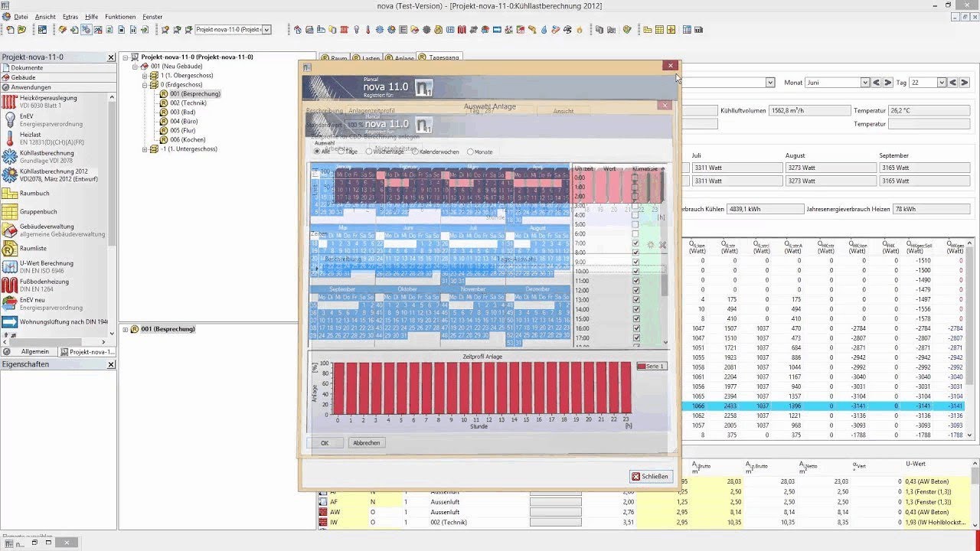
Task: Switch to the Allgemein tab
Action: point(29,351)
